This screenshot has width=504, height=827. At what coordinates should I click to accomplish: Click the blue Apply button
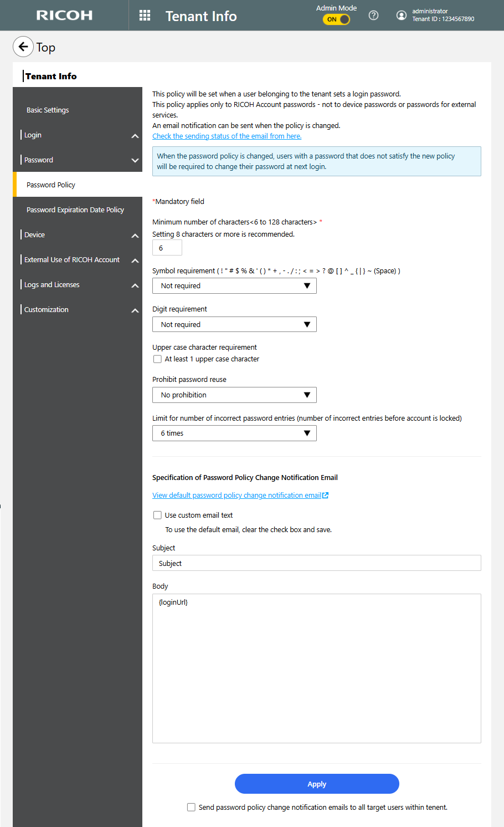pos(317,784)
